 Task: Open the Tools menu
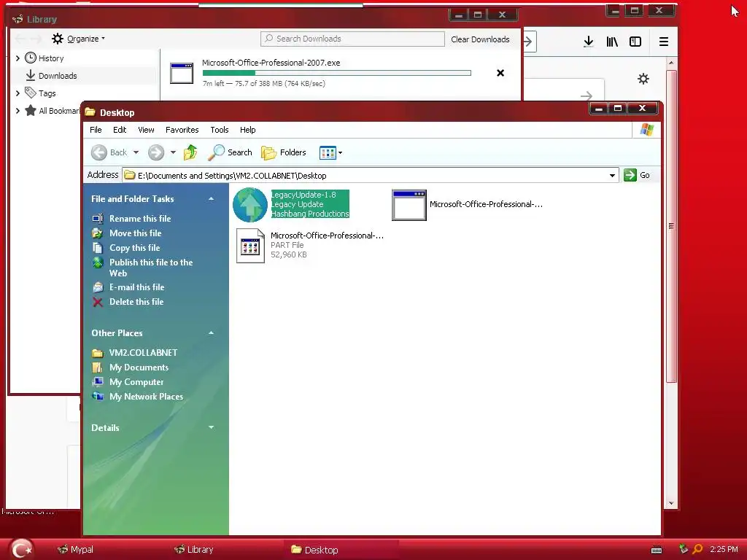[219, 130]
